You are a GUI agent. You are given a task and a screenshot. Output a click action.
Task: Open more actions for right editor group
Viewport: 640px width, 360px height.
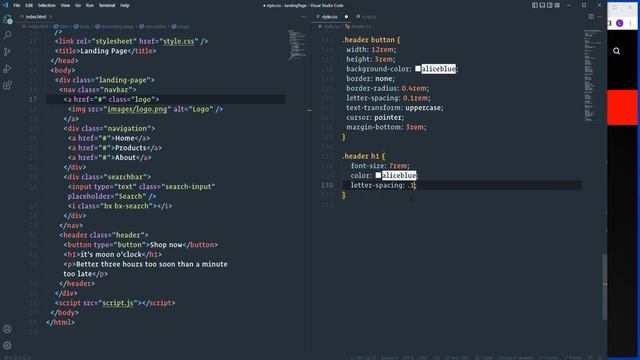[599, 17]
